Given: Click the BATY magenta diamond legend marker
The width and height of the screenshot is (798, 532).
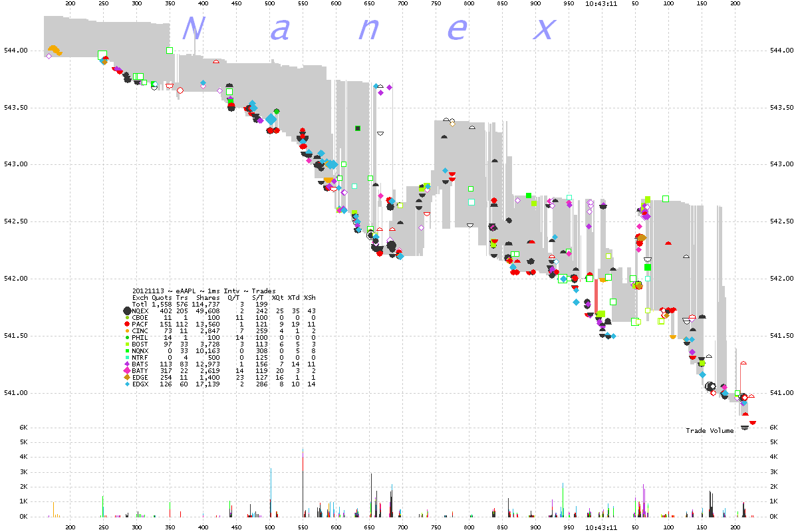Looking at the screenshot, I should point(126,369).
